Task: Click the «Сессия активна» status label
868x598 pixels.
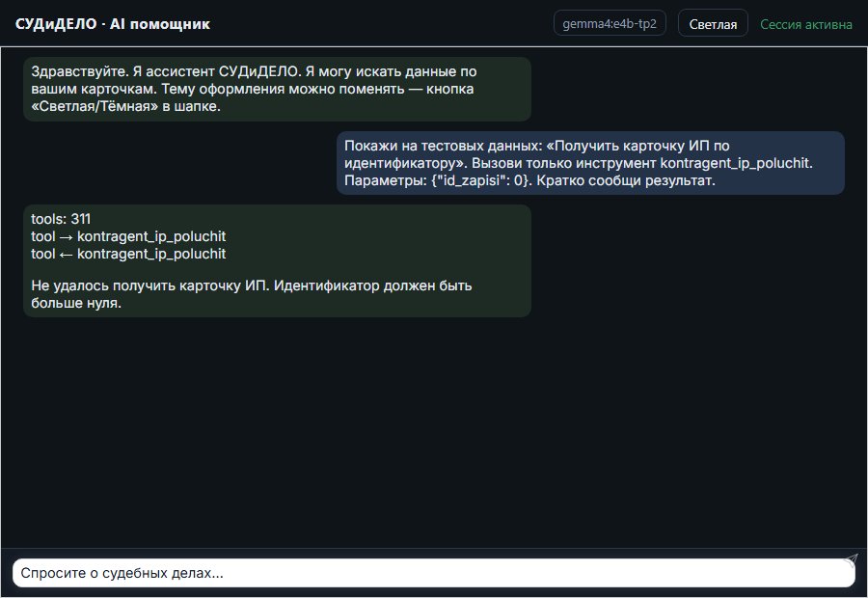Action: pos(806,24)
